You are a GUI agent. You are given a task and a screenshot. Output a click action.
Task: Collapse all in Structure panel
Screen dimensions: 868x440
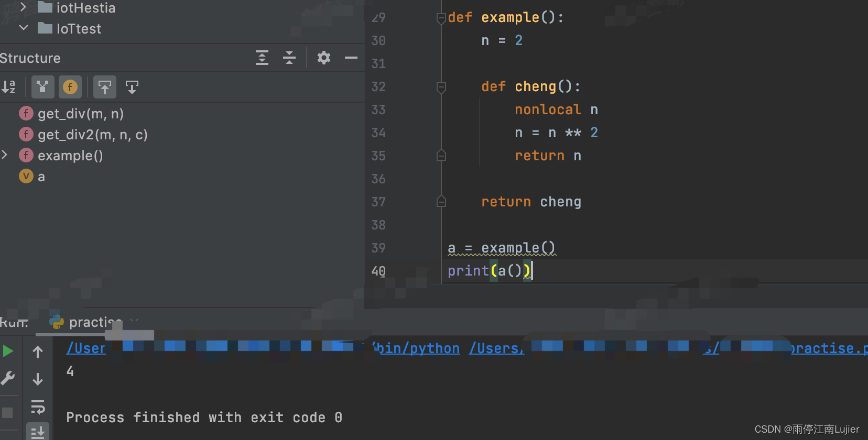click(x=289, y=58)
